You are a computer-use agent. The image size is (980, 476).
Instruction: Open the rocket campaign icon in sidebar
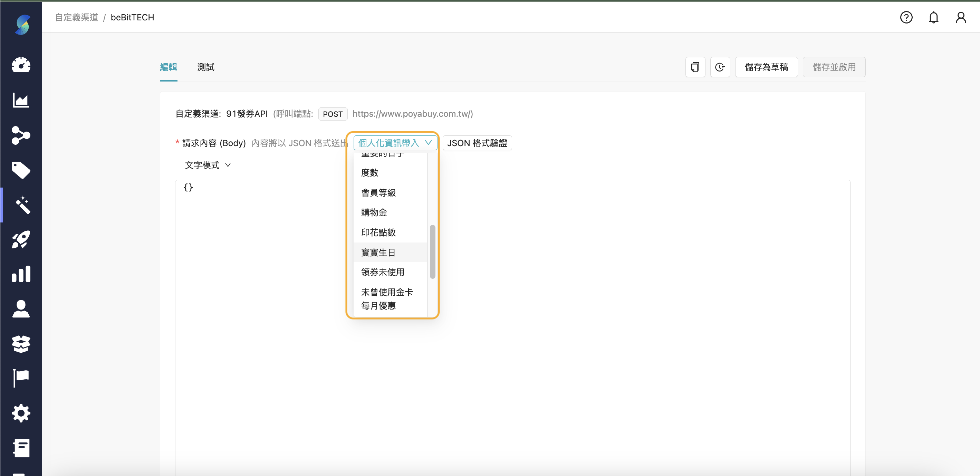click(21, 239)
